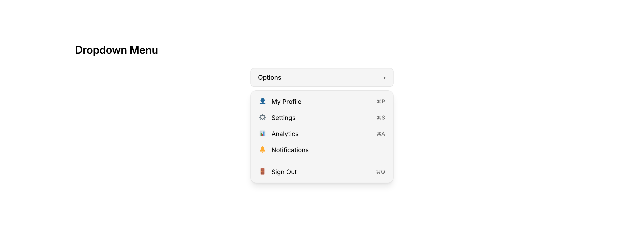The height and width of the screenshot is (226, 644).
Task: Click the ⌘A shortcut label
Action: click(x=381, y=134)
